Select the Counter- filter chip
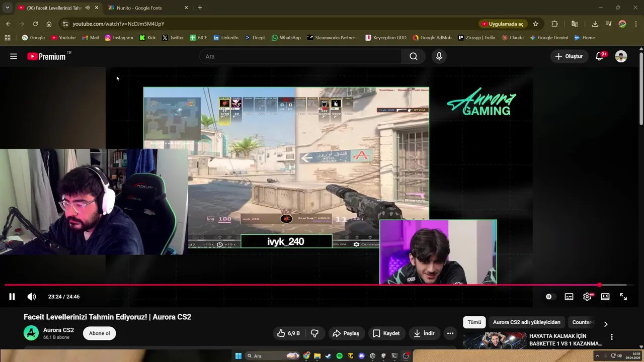The height and width of the screenshot is (362, 644). pos(582,322)
